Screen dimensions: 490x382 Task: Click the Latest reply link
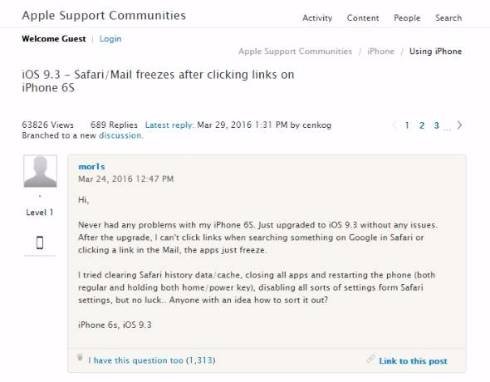click(x=169, y=125)
